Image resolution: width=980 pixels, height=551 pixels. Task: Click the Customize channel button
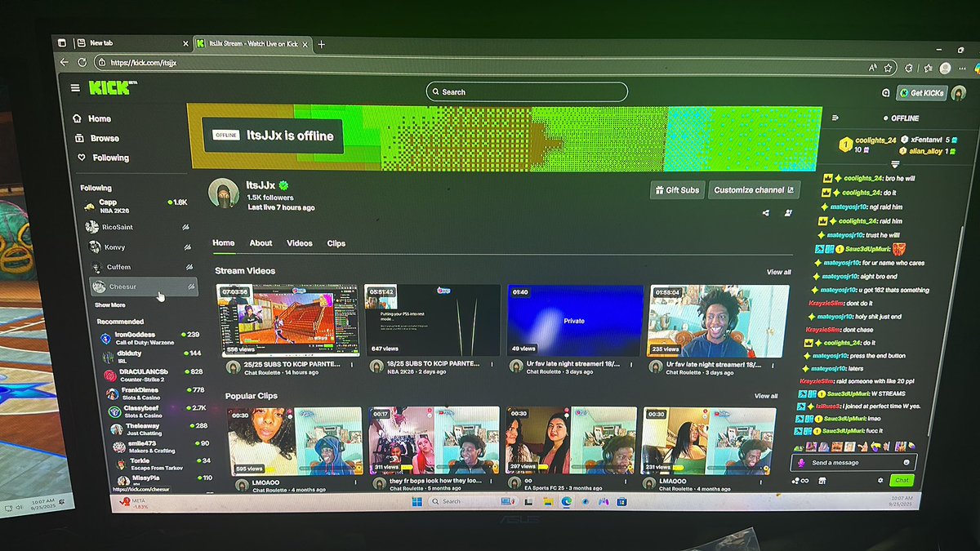[753, 190]
